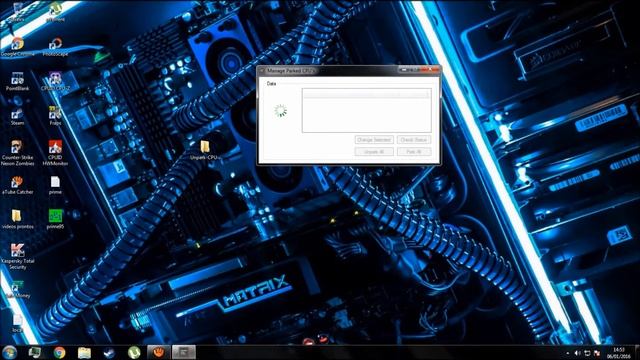
Task: Open Windows Explorer from the taskbar
Action: 84,352
